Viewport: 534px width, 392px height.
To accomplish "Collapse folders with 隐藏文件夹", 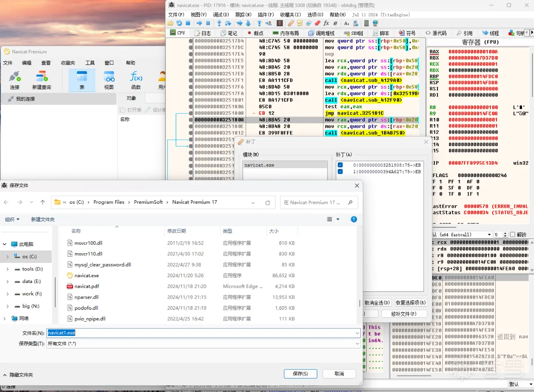I will pos(18,375).
